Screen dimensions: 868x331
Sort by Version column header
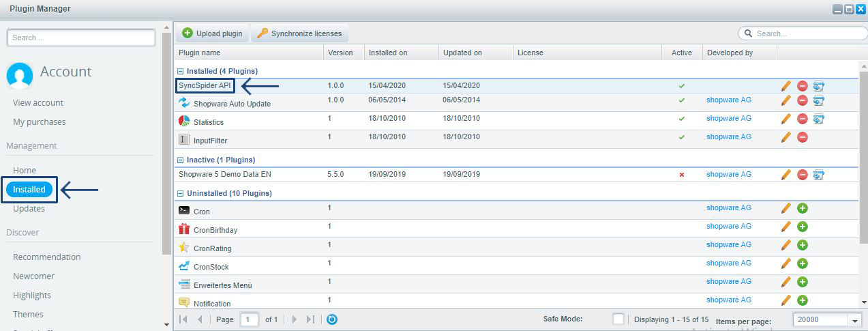point(344,53)
